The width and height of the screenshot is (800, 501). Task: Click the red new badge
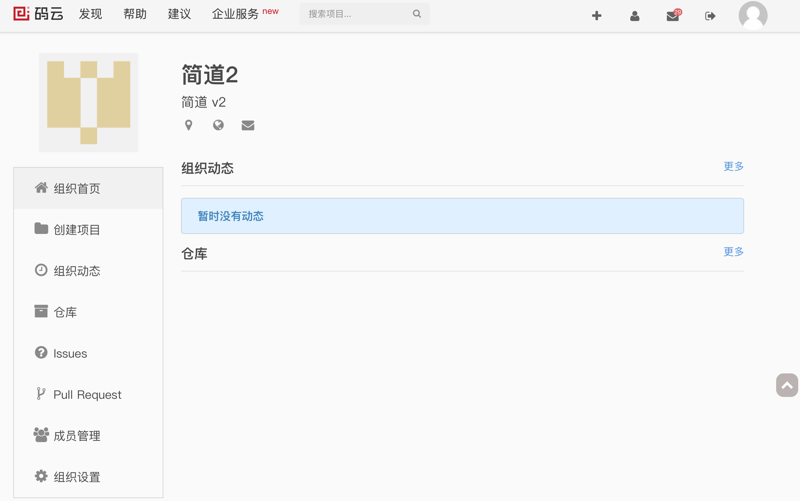[x=270, y=11]
